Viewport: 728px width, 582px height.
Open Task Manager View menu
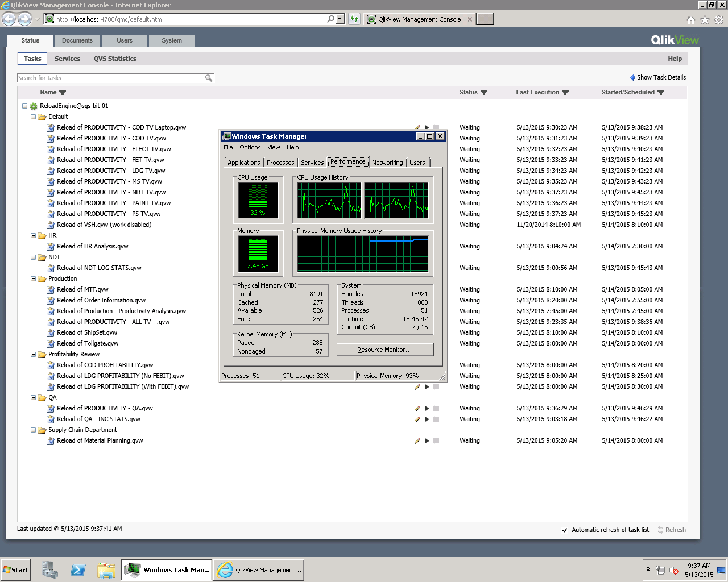pyautogui.click(x=274, y=147)
